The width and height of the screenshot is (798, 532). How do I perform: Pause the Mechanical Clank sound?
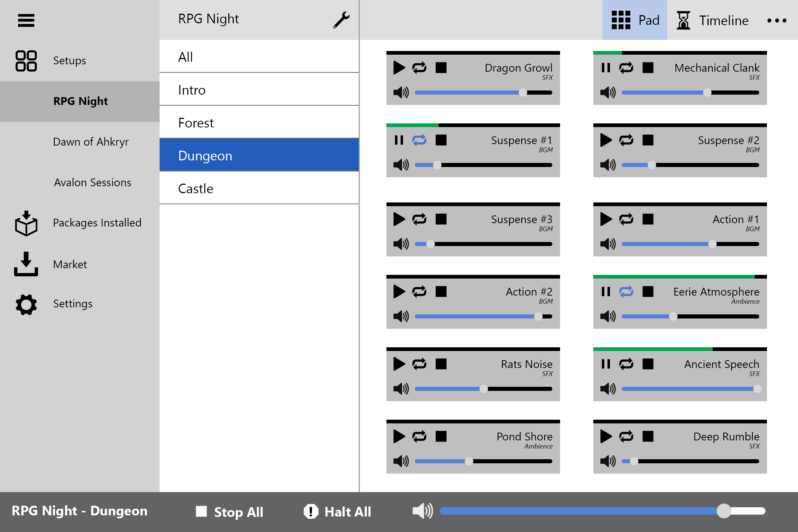606,68
